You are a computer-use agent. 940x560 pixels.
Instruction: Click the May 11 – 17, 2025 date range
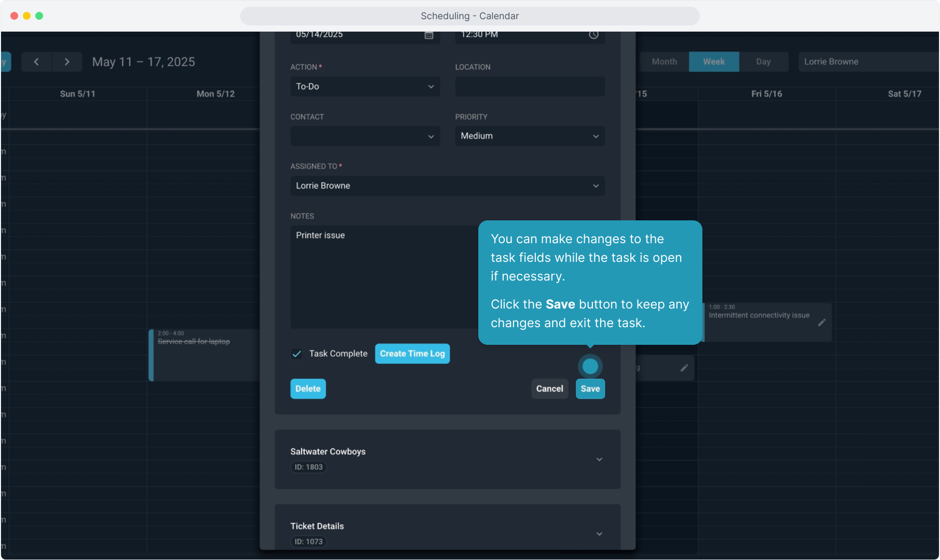144,62
